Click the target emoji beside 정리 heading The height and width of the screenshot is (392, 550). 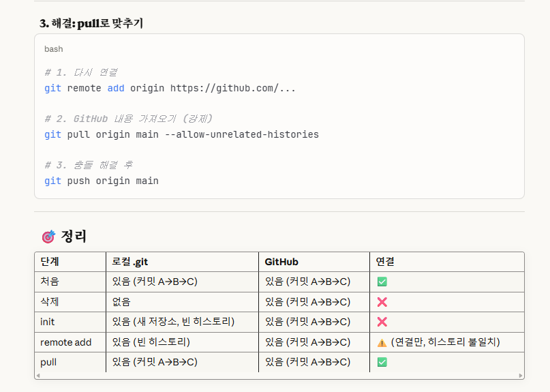[x=48, y=237]
